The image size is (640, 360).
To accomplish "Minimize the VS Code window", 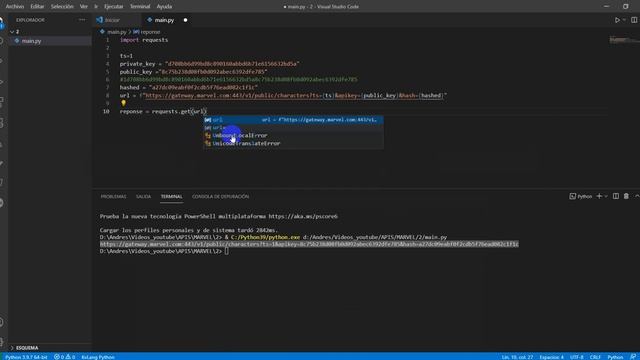I will click(x=606, y=7).
